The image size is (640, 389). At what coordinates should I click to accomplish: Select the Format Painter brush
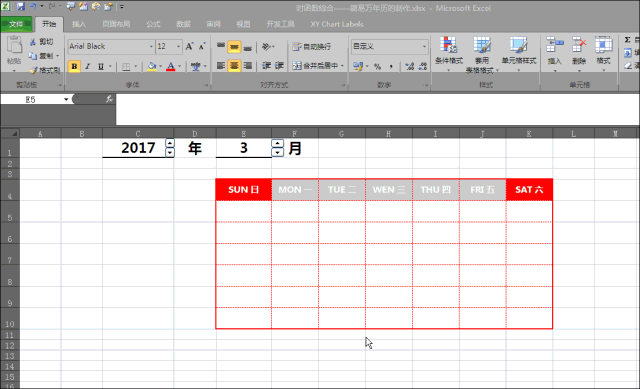pos(33,70)
